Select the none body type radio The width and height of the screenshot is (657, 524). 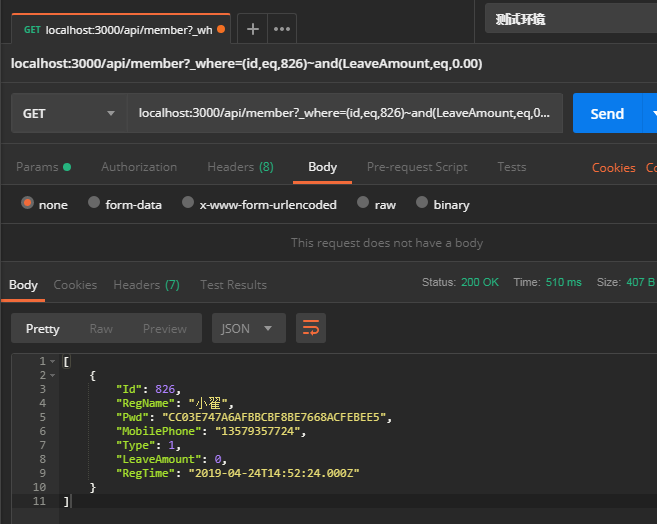[x=28, y=204]
